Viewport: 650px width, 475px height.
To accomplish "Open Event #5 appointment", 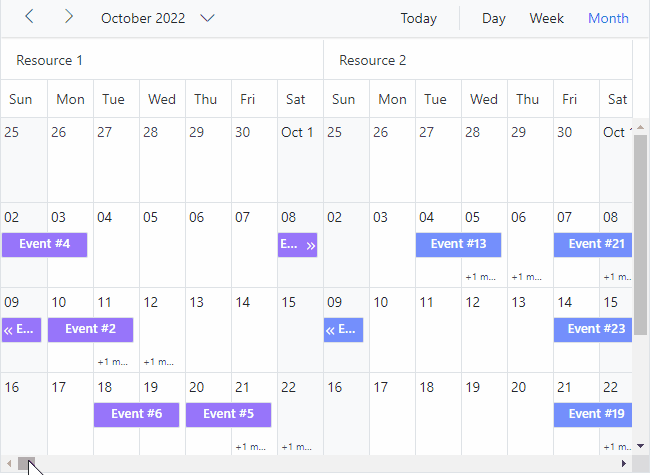I will (228, 414).
